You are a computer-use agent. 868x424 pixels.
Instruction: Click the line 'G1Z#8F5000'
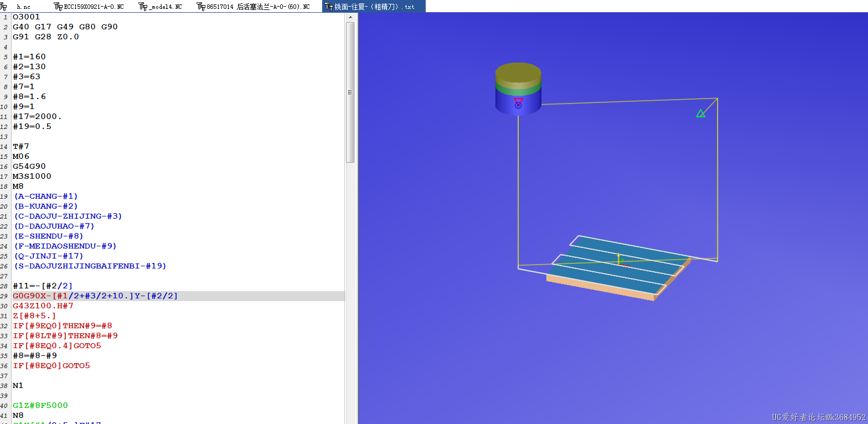[40, 405]
